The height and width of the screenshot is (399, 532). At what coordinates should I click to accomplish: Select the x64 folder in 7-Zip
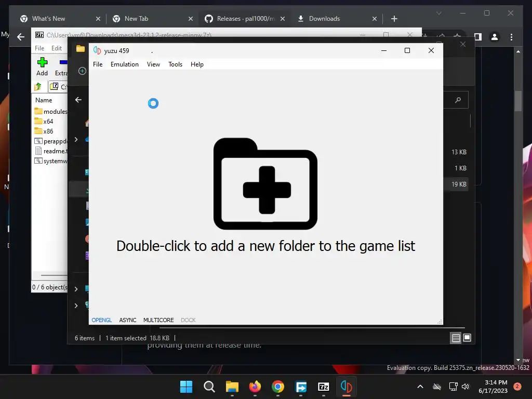coord(44,121)
